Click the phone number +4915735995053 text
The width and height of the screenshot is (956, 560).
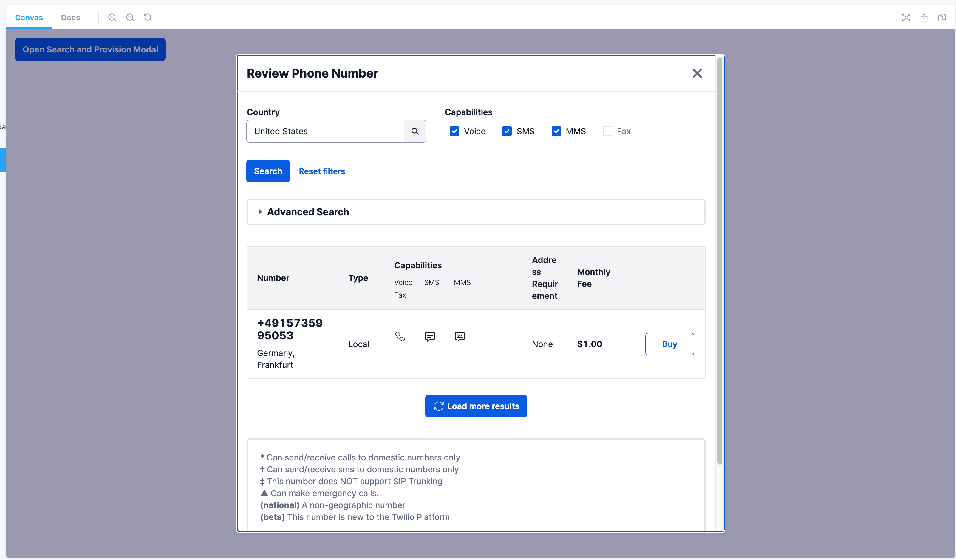(290, 329)
